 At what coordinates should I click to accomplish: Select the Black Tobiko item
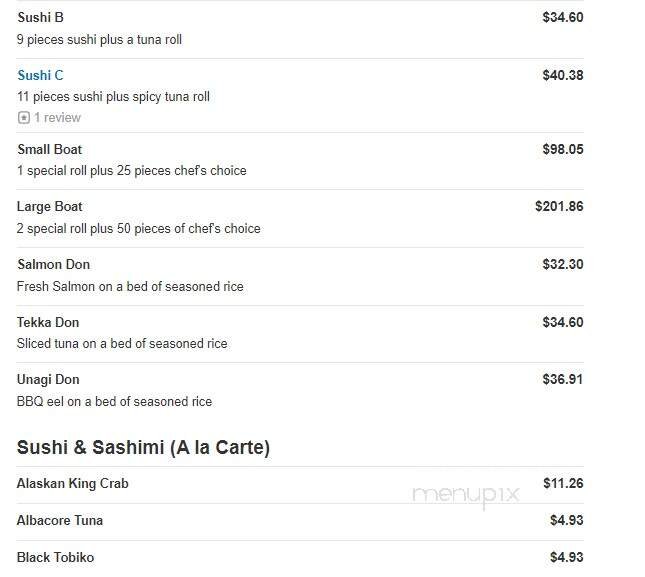55,557
